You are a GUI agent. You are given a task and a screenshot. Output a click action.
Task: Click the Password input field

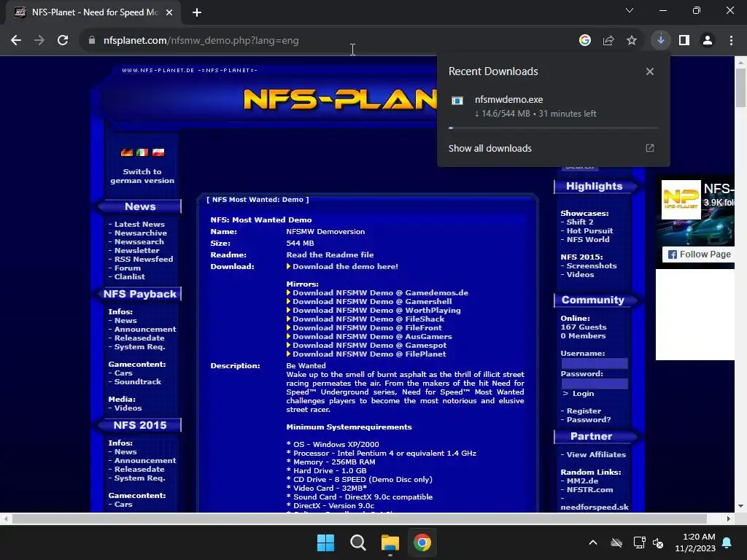point(594,384)
